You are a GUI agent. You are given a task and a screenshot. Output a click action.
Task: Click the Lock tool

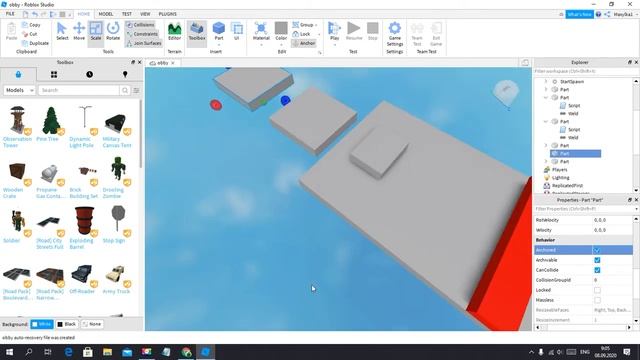click(302, 34)
